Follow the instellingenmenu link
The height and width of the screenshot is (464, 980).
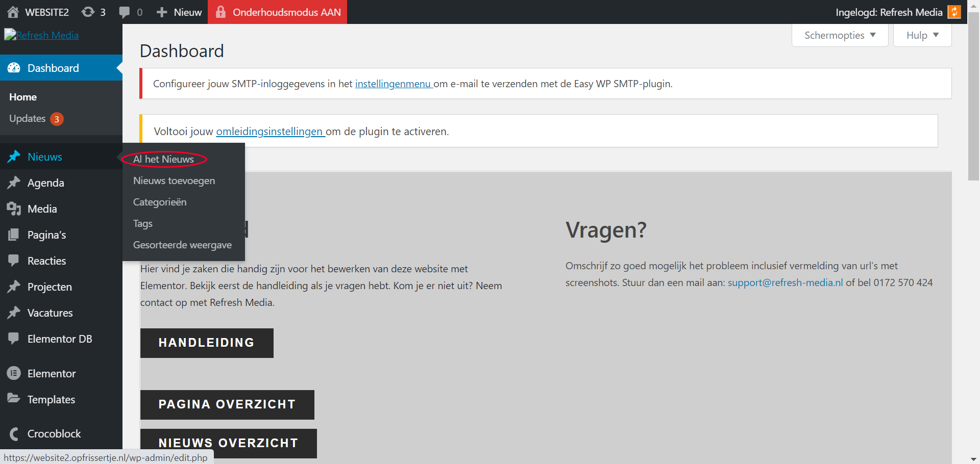pyautogui.click(x=393, y=84)
